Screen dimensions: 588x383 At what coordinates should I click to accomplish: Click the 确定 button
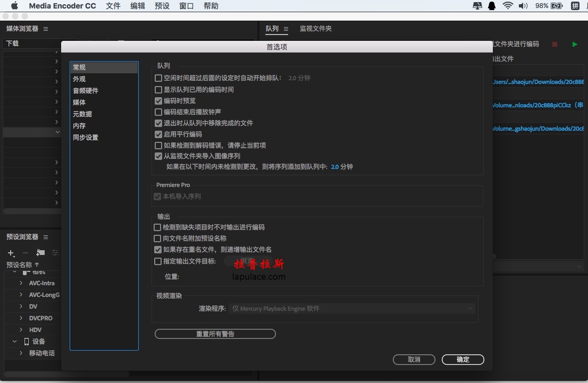click(463, 360)
